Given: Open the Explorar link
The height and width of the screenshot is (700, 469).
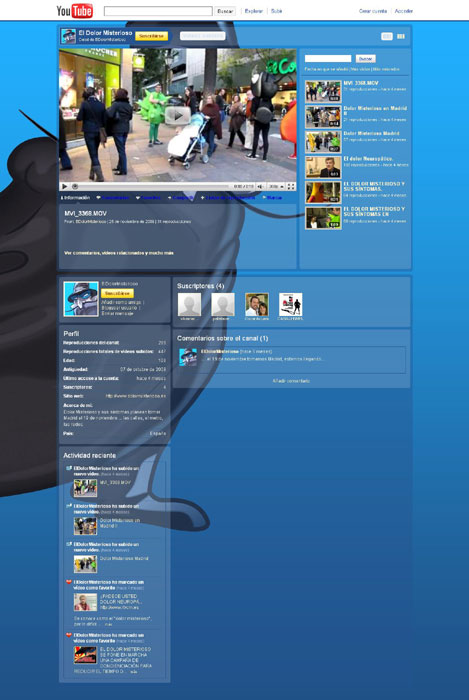Looking at the screenshot, I should pyautogui.click(x=253, y=11).
